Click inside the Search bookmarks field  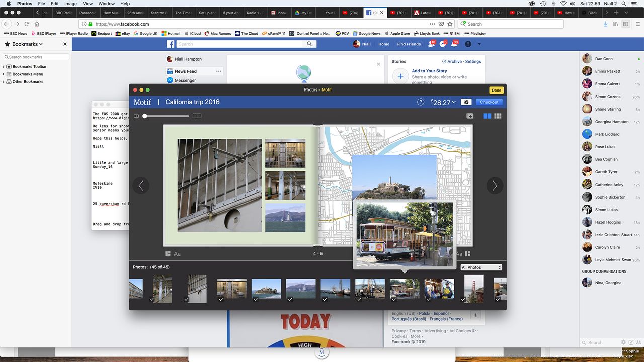pos(36,57)
